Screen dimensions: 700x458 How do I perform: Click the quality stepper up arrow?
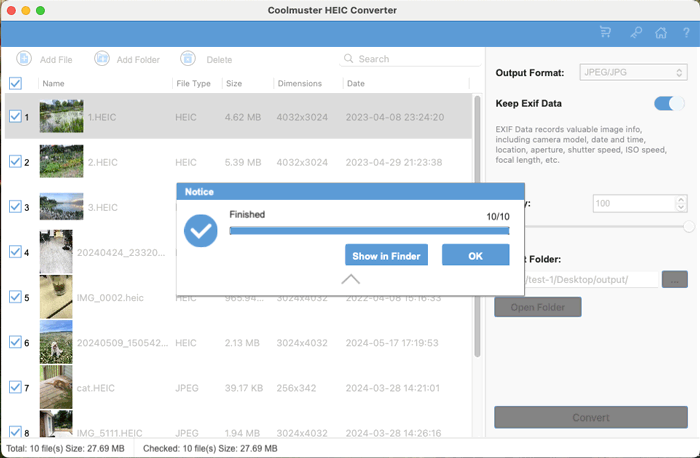pyautogui.click(x=681, y=199)
